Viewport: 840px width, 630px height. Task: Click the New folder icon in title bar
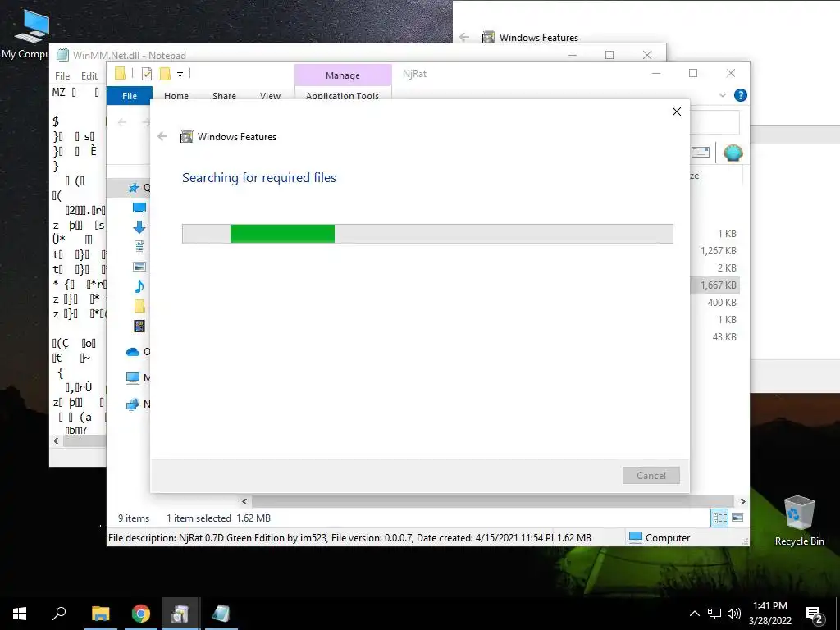165,74
